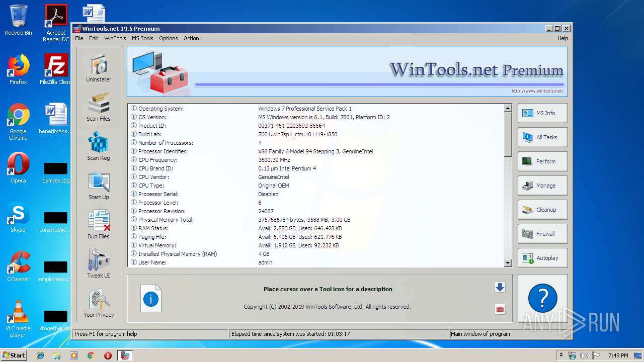
Task: Click the Autoplay button
Action: (x=543, y=258)
